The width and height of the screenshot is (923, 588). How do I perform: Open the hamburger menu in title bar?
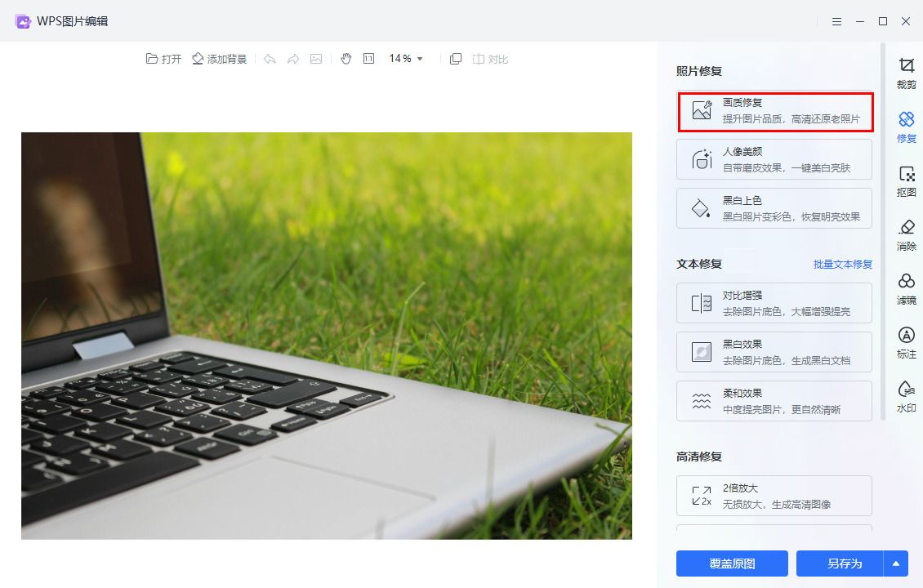(x=836, y=21)
